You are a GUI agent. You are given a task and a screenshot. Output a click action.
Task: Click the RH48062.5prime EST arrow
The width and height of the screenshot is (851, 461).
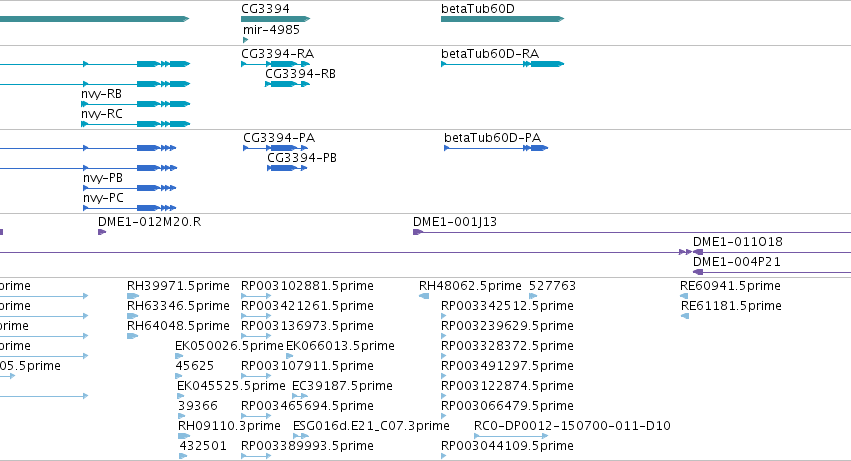424,296
